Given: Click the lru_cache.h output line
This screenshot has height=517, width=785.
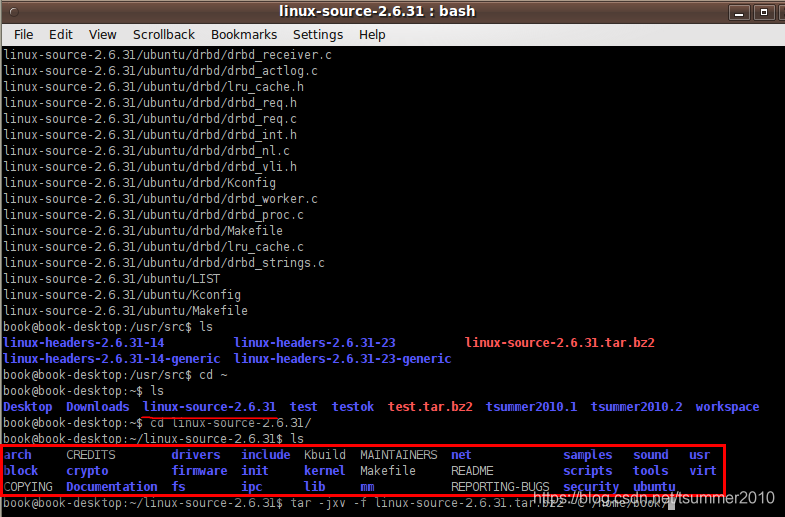Looking at the screenshot, I should tap(153, 87).
